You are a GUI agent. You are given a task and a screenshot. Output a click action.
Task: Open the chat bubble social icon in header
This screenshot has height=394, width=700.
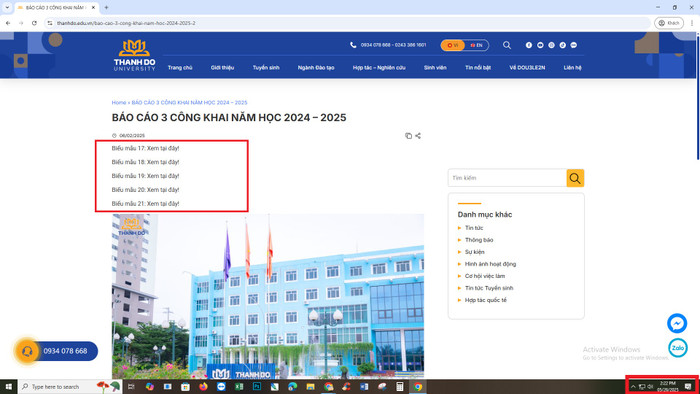[574, 45]
